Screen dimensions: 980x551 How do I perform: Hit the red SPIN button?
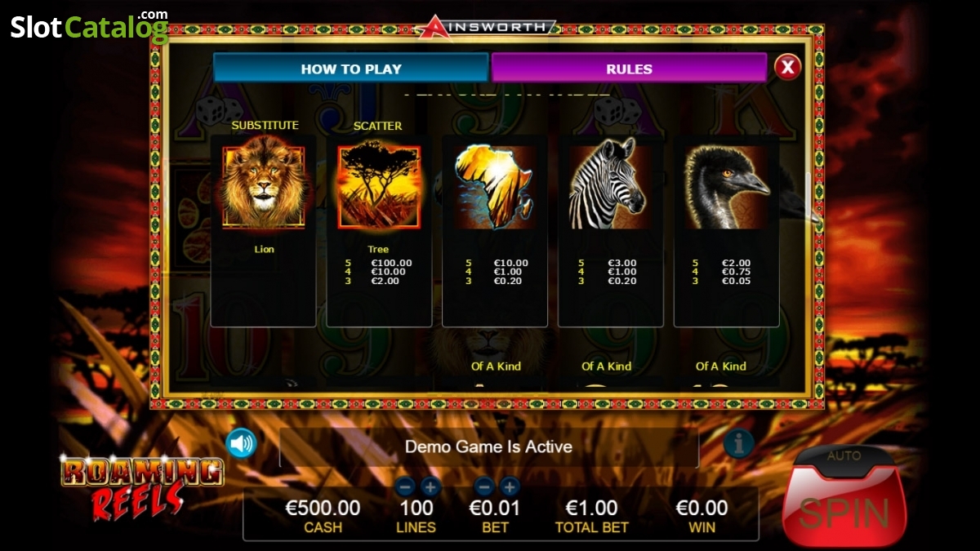844,509
